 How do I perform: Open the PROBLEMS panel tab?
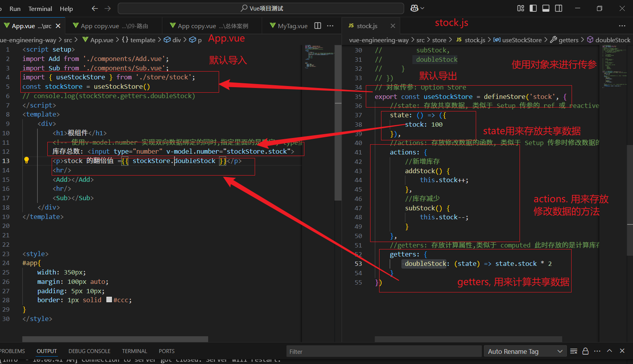coord(12,351)
